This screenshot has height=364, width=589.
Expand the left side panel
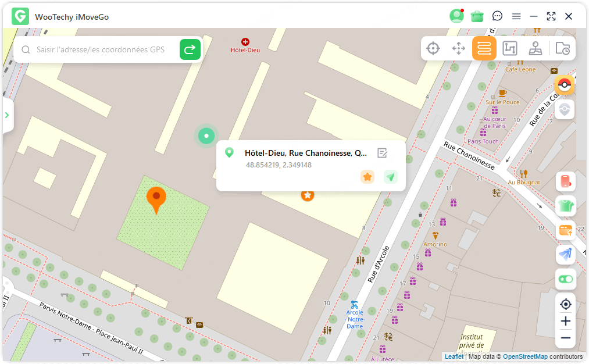click(x=7, y=115)
